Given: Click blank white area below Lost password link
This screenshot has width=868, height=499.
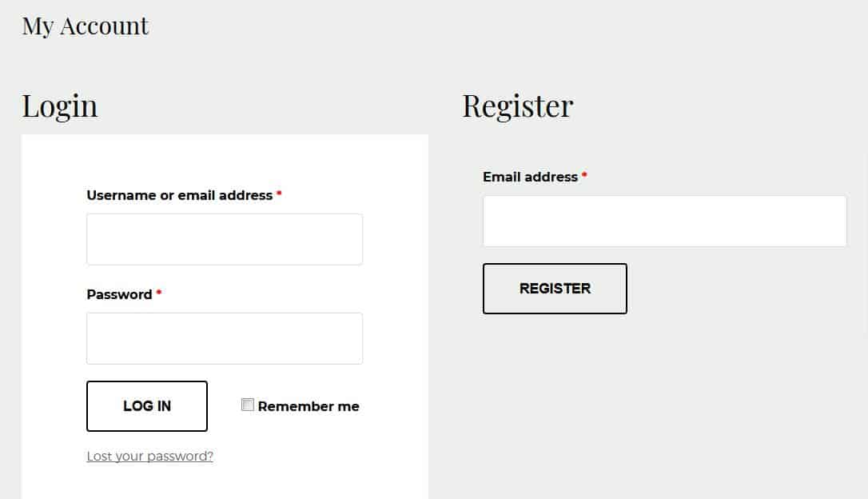Looking at the screenshot, I should coord(224,482).
